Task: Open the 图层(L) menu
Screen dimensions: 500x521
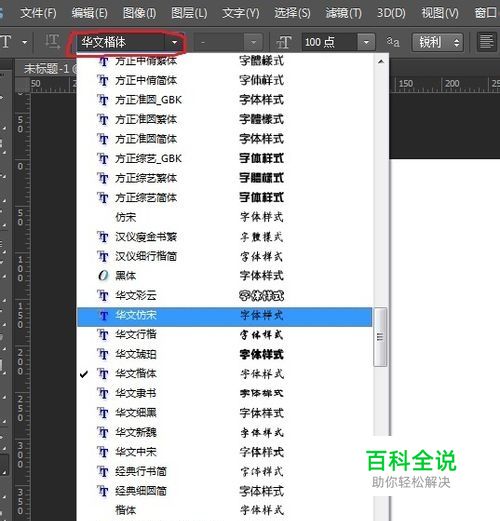Action: 189,13
